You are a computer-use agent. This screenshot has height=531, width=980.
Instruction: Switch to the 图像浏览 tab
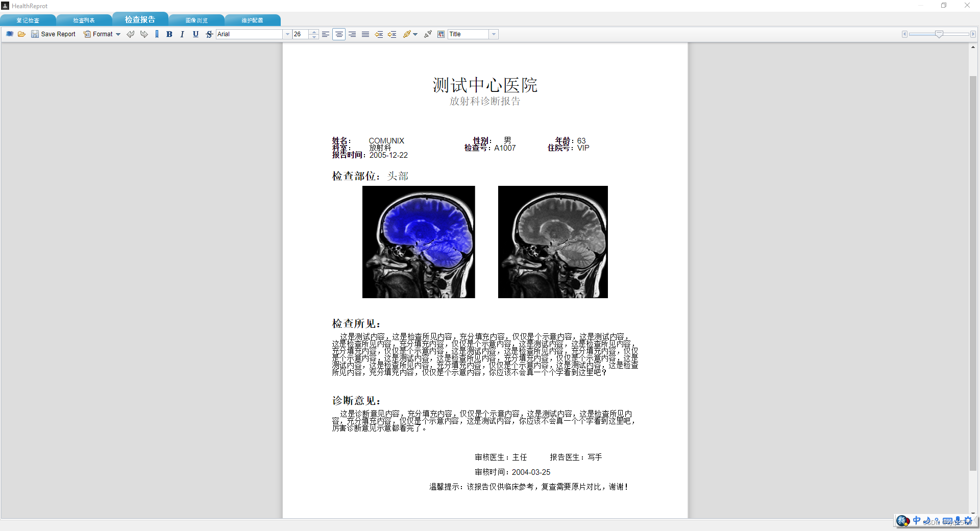coord(196,20)
